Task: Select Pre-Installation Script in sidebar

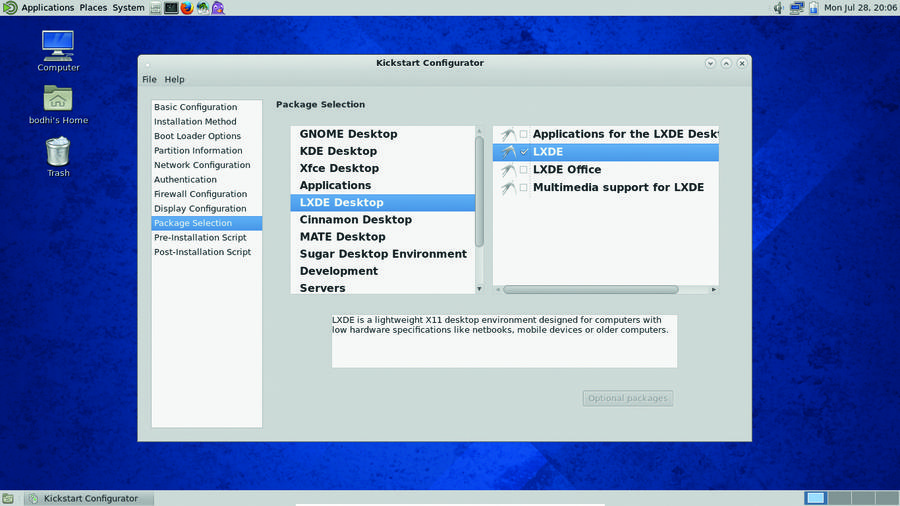Action: click(x=207, y=238)
